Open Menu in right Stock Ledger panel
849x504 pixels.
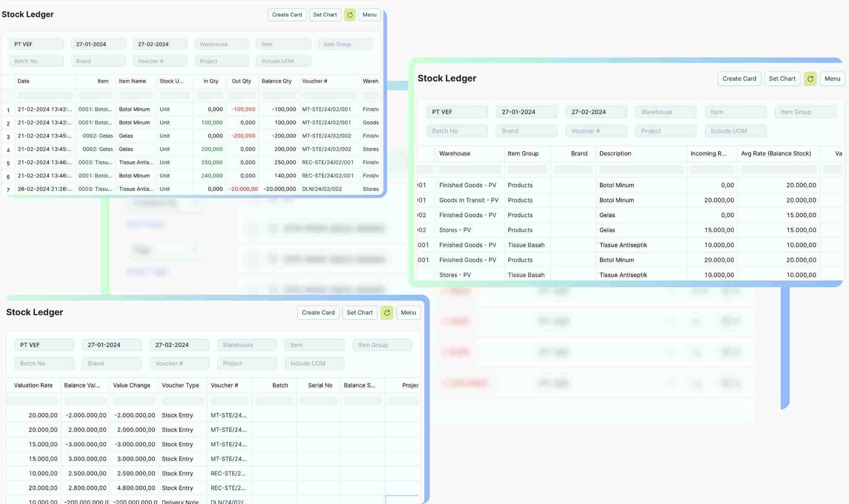832,79
